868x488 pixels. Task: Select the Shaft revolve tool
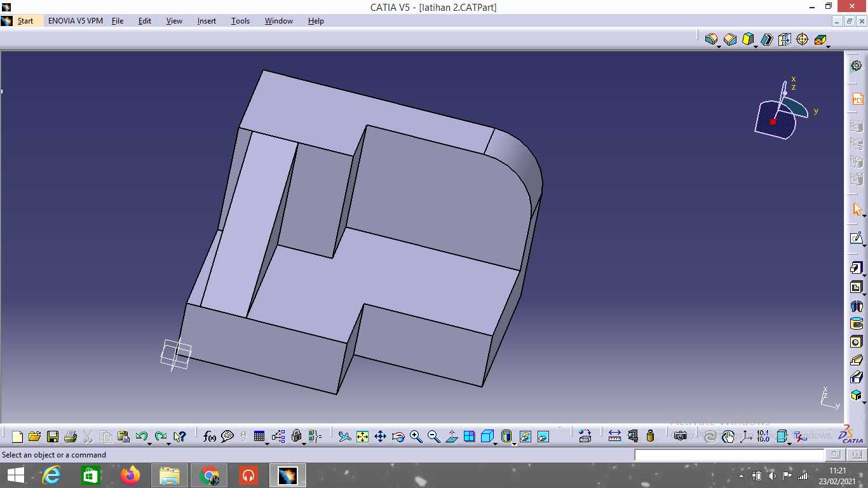(x=857, y=306)
